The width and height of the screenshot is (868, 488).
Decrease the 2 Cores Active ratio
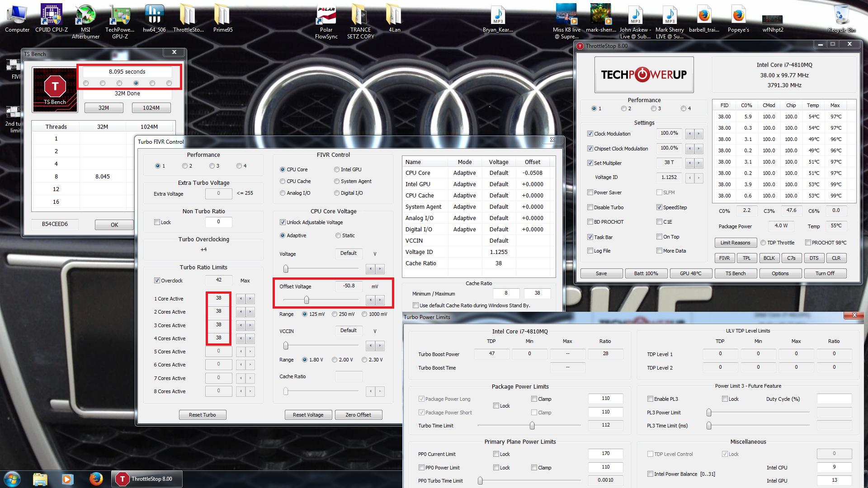pyautogui.click(x=241, y=312)
